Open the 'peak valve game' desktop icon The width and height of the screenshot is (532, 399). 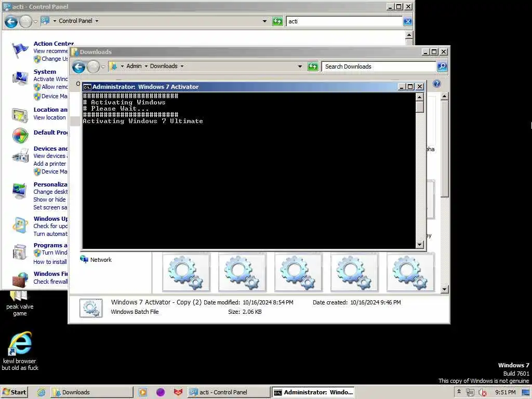[20, 303]
